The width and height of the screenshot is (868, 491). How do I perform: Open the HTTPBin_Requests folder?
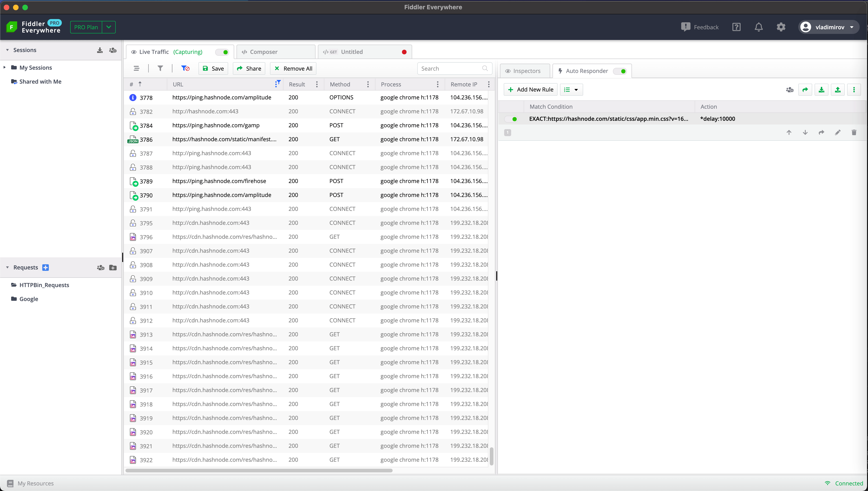point(44,285)
